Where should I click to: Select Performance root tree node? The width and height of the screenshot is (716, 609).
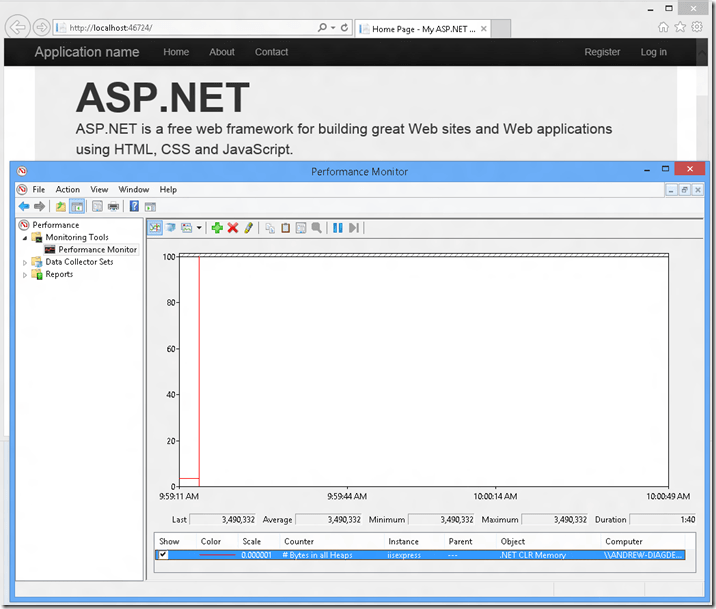(56, 225)
